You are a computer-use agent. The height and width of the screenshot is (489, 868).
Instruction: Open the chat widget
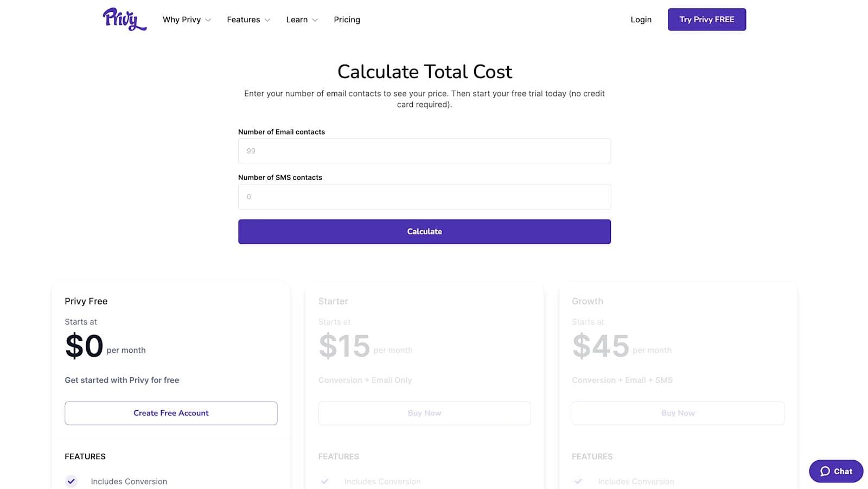[836, 471]
